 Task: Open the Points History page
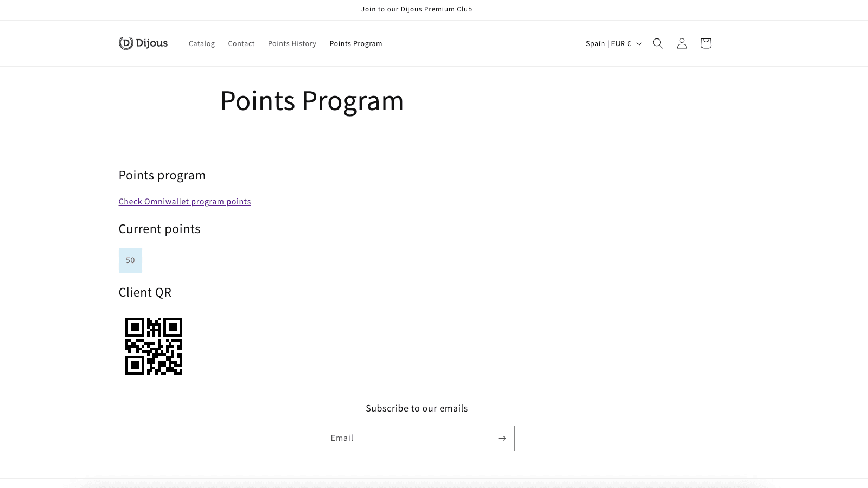coord(292,43)
